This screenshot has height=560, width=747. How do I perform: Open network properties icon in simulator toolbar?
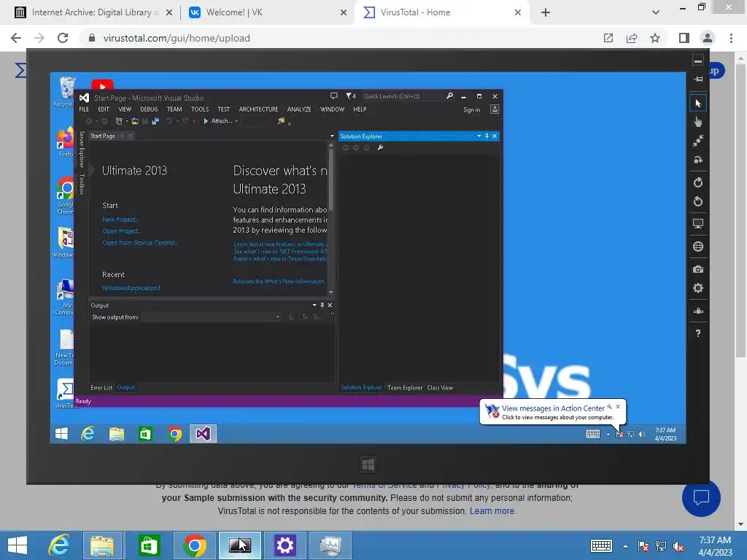pos(698,311)
